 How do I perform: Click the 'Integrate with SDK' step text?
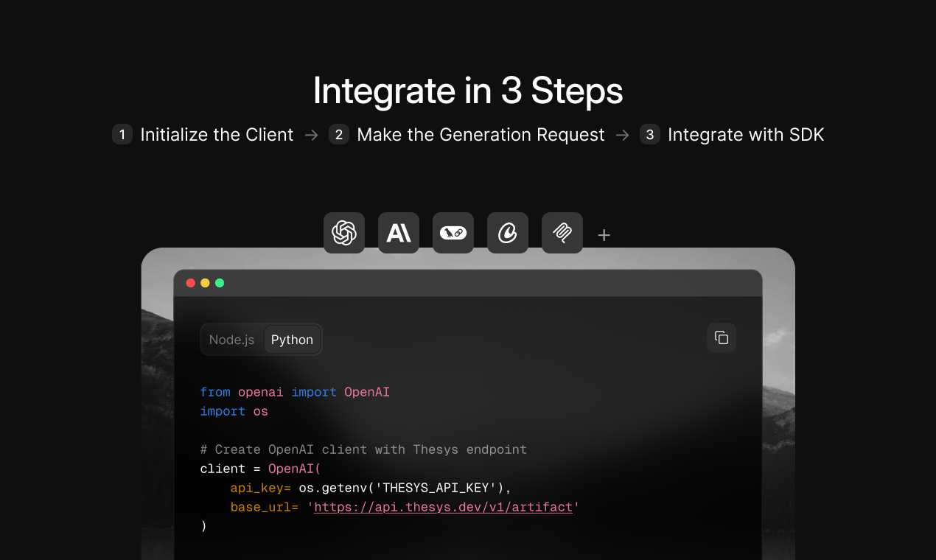[746, 135]
